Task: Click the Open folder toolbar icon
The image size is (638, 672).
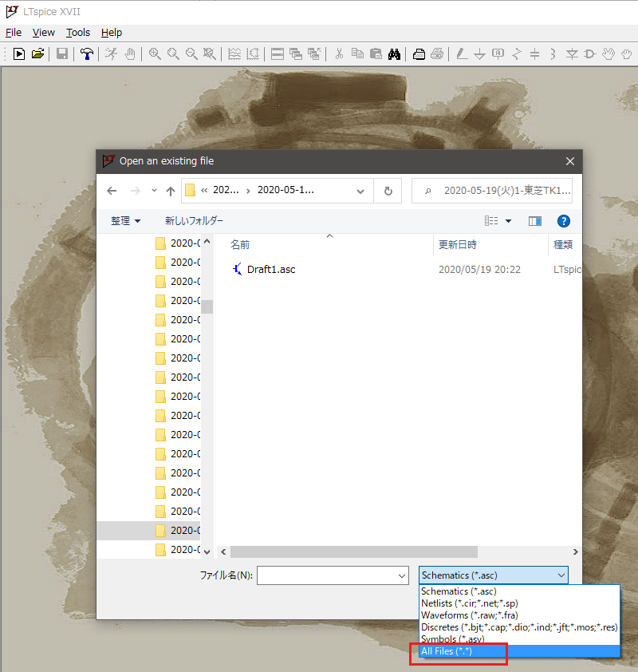Action: point(37,54)
